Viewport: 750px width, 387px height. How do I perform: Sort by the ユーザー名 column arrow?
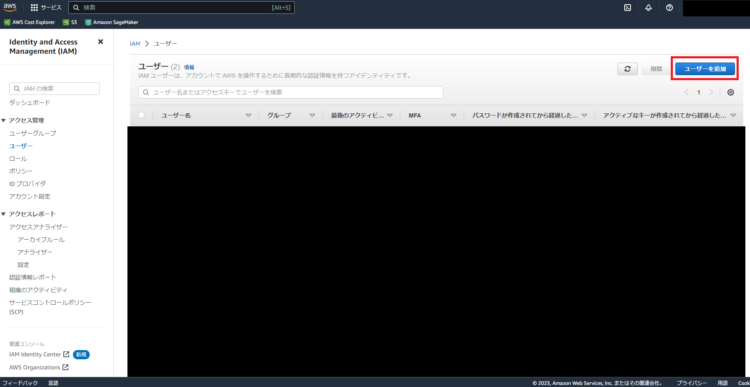pyautogui.click(x=248, y=116)
